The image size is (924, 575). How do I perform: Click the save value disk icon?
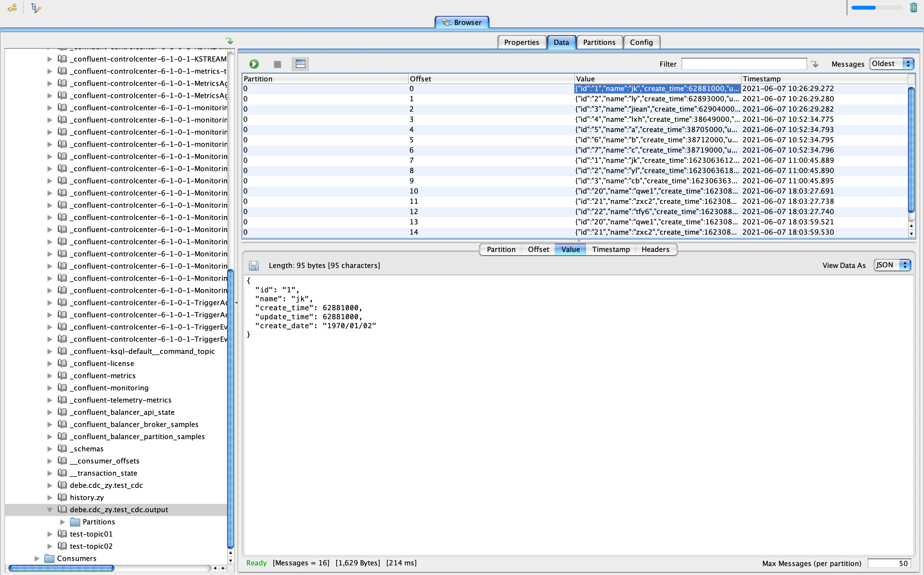pyautogui.click(x=254, y=265)
